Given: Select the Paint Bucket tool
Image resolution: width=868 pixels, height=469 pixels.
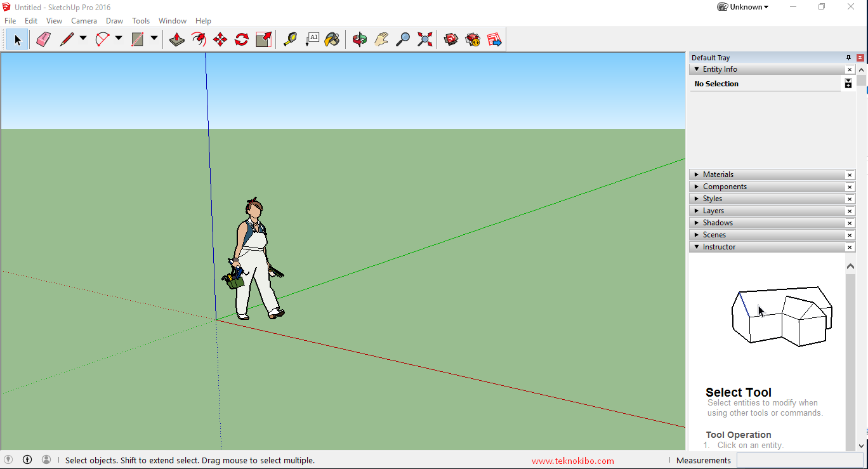Looking at the screenshot, I should coord(332,39).
